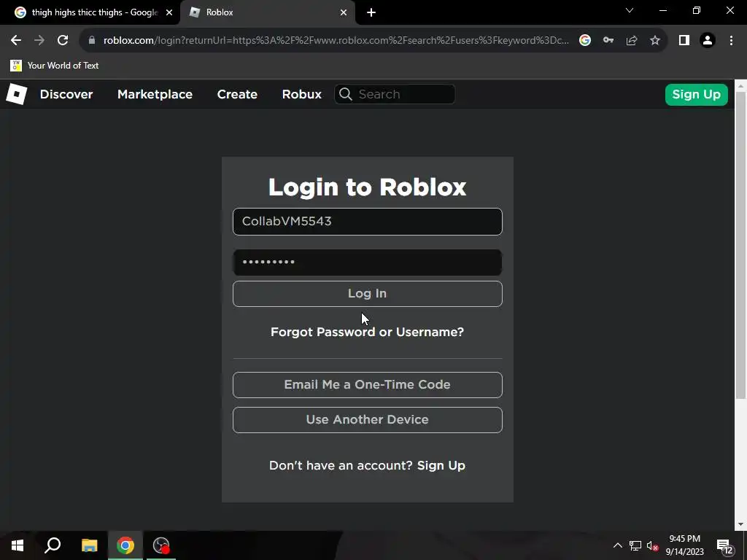Viewport: 747px width, 560px height.
Task: Click the muted volume tray icon
Action: [652, 545]
